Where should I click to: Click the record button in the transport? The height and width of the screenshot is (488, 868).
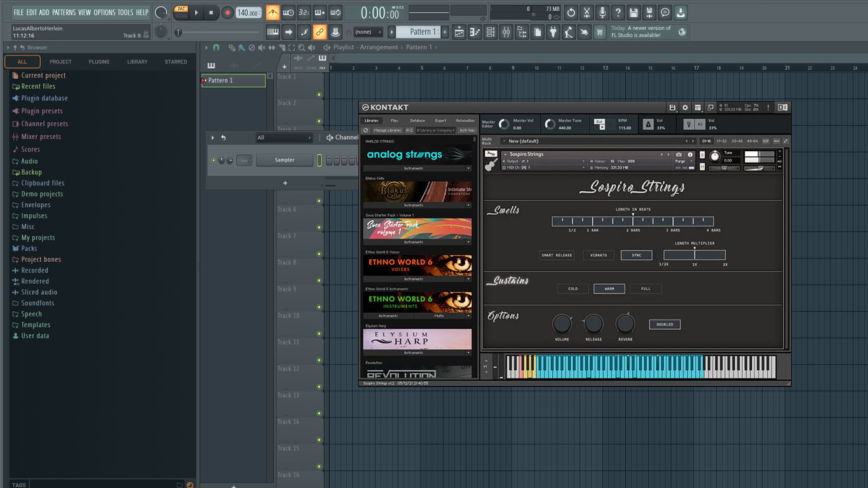coord(227,12)
